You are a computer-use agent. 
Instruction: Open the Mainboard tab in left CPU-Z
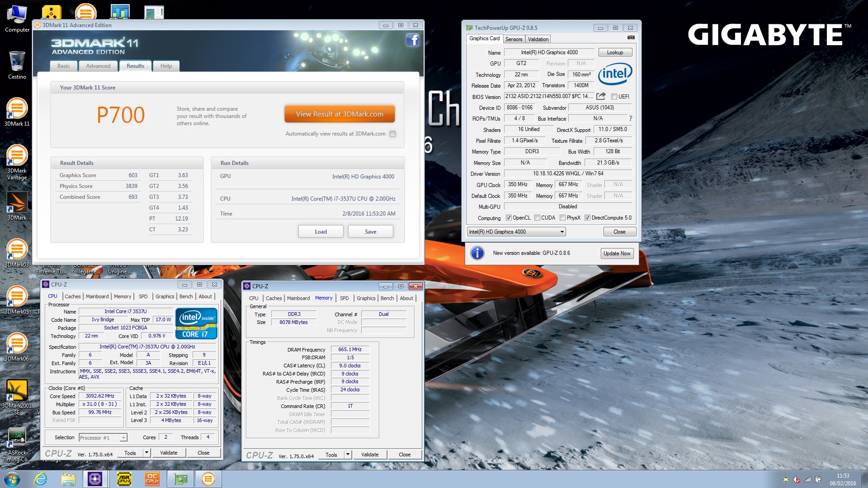point(97,296)
